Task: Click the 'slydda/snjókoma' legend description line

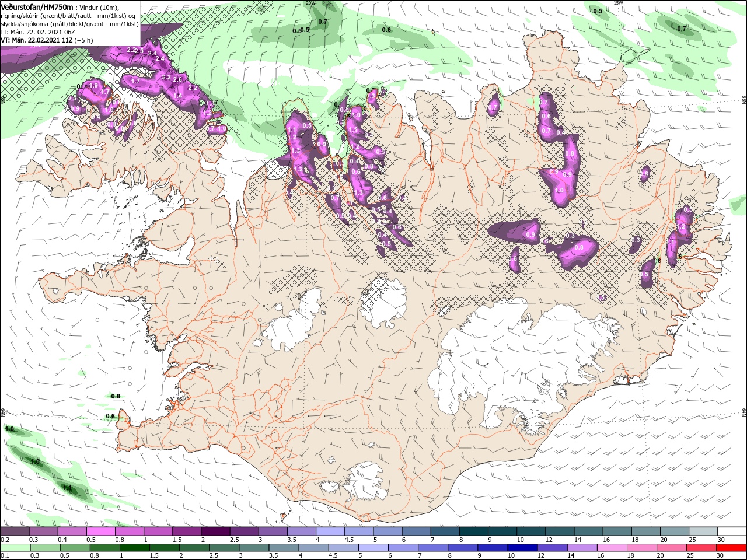Action: 69,23
